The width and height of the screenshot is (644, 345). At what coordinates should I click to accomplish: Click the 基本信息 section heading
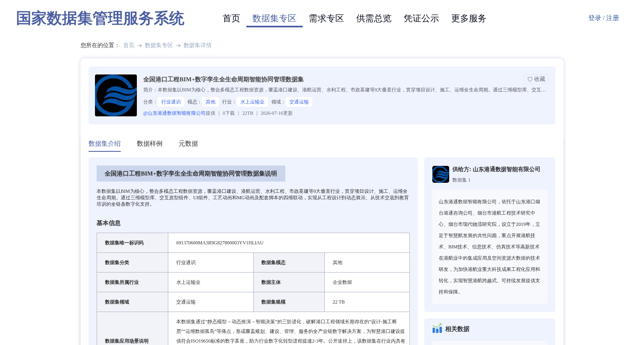tap(109, 223)
